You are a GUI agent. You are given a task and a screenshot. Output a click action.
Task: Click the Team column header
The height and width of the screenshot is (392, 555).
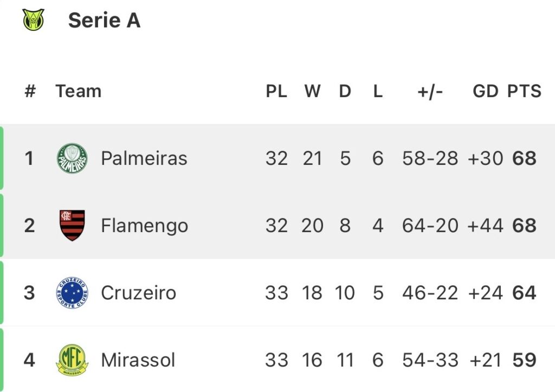[x=78, y=91]
